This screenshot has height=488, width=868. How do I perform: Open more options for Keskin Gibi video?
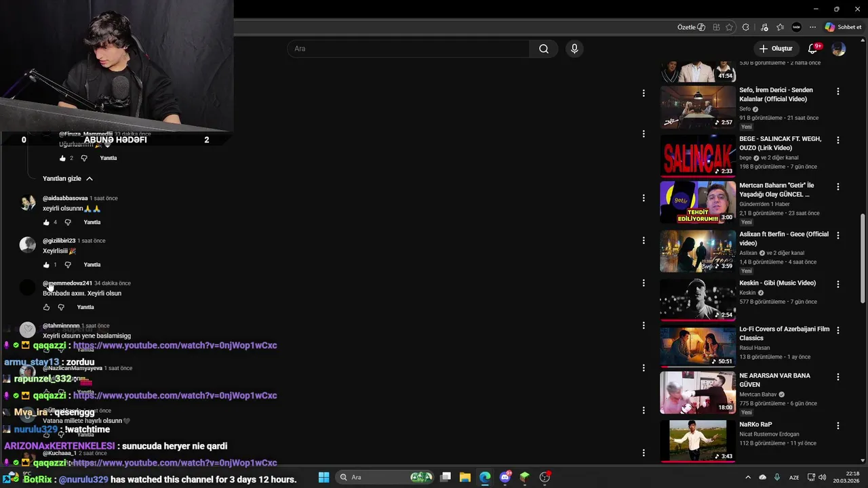[x=838, y=285]
